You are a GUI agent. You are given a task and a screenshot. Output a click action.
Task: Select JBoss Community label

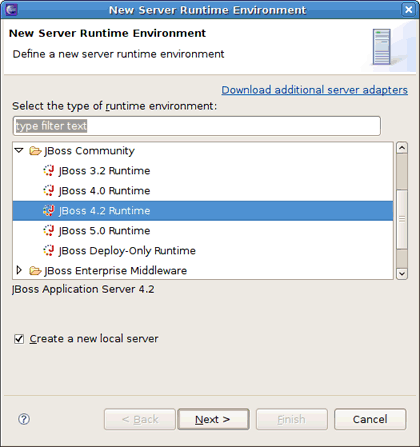[89, 151]
